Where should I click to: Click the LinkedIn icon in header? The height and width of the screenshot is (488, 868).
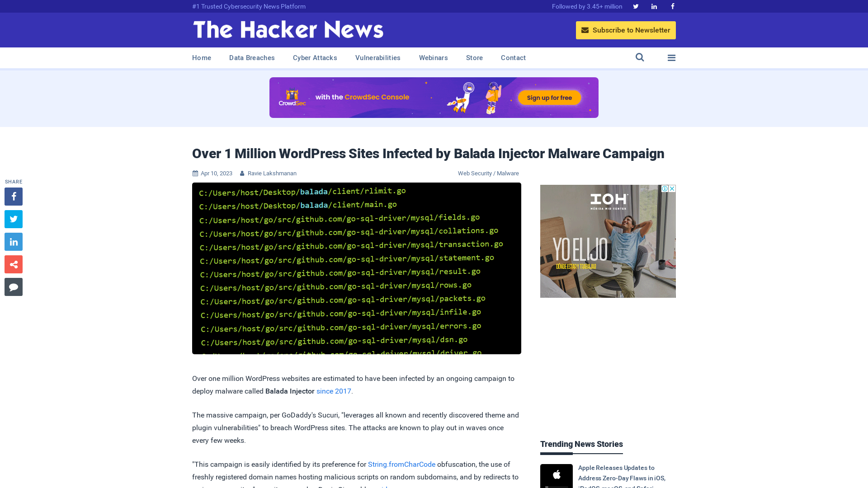point(654,6)
